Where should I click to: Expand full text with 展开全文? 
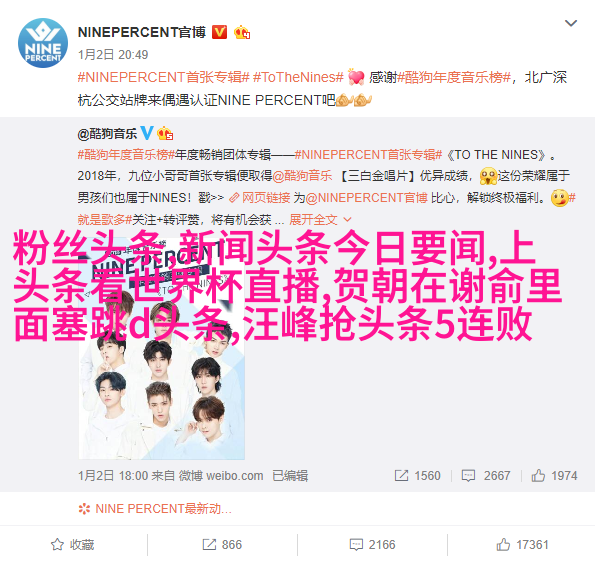point(320,219)
